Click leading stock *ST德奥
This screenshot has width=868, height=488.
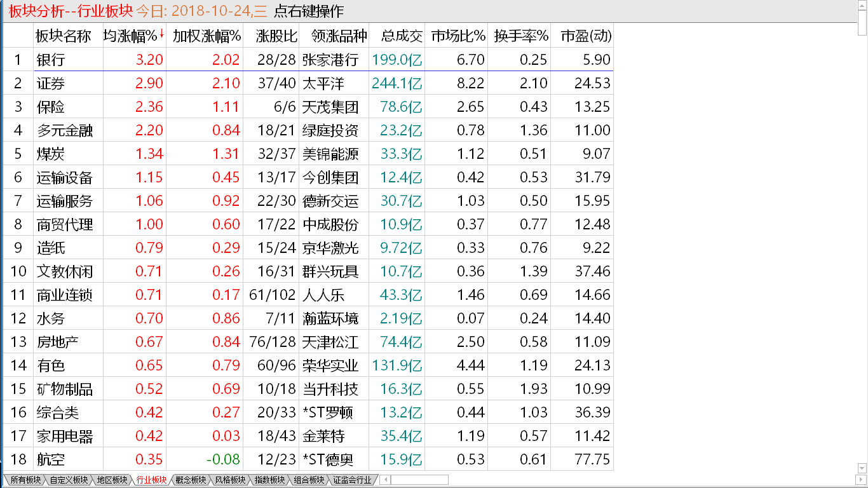(328, 459)
